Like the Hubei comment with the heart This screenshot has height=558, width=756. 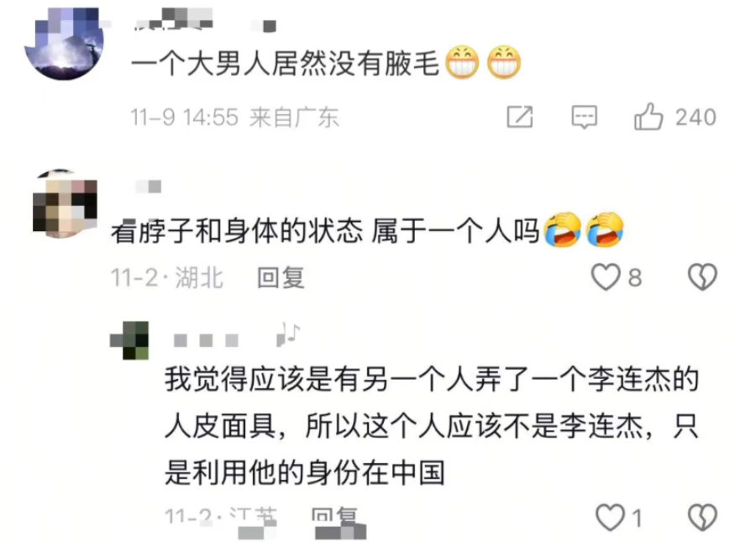tap(606, 277)
